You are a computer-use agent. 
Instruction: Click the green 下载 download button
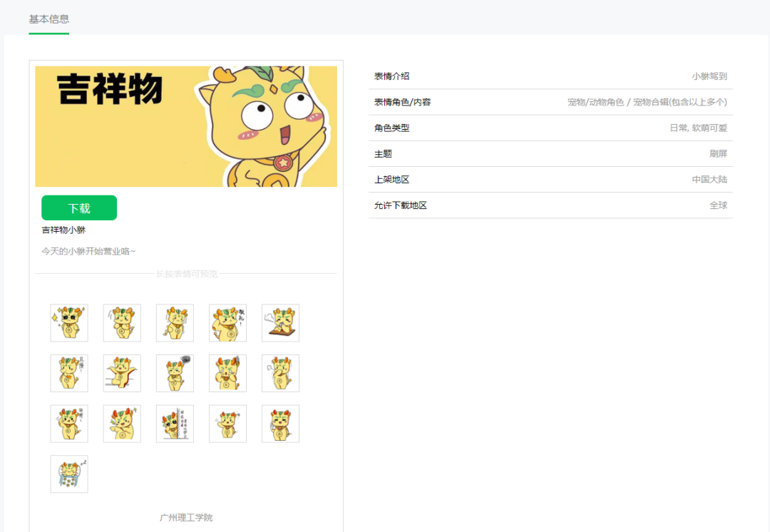(79, 208)
